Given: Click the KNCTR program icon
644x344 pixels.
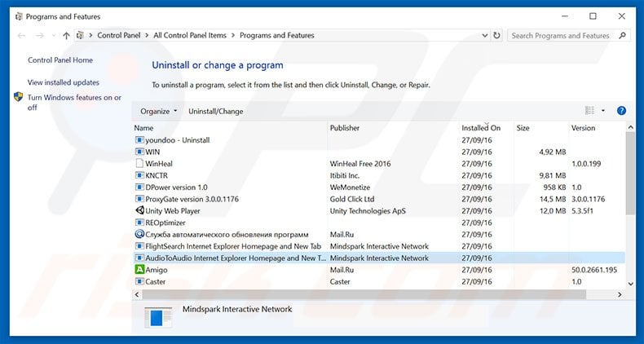Looking at the screenshot, I should pos(139,175).
